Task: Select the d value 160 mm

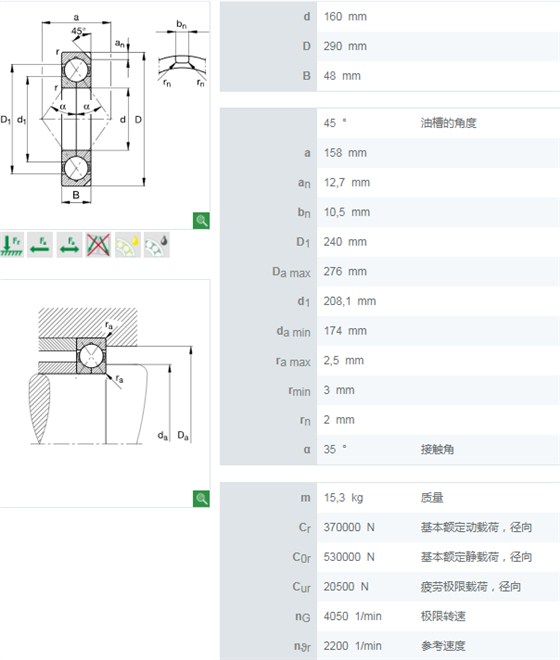Action: pyautogui.click(x=345, y=17)
